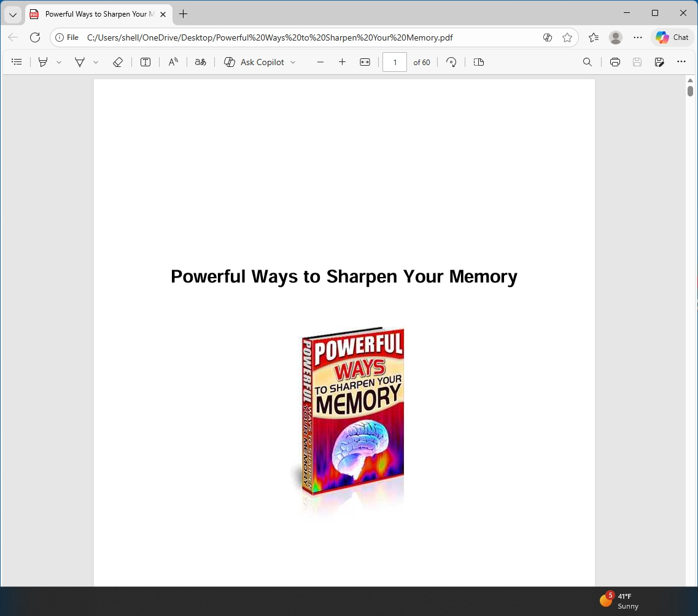Rotate the PDF page

coord(451,62)
